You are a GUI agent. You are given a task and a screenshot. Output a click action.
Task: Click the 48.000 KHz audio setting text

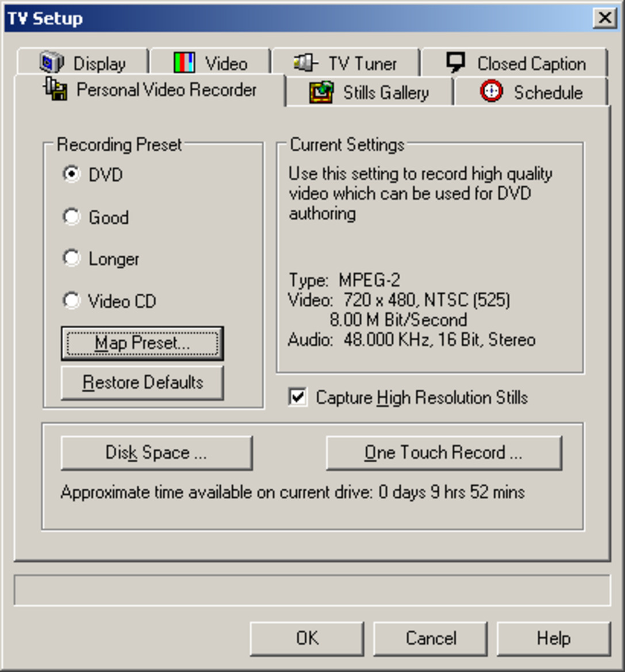pos(439,339)
